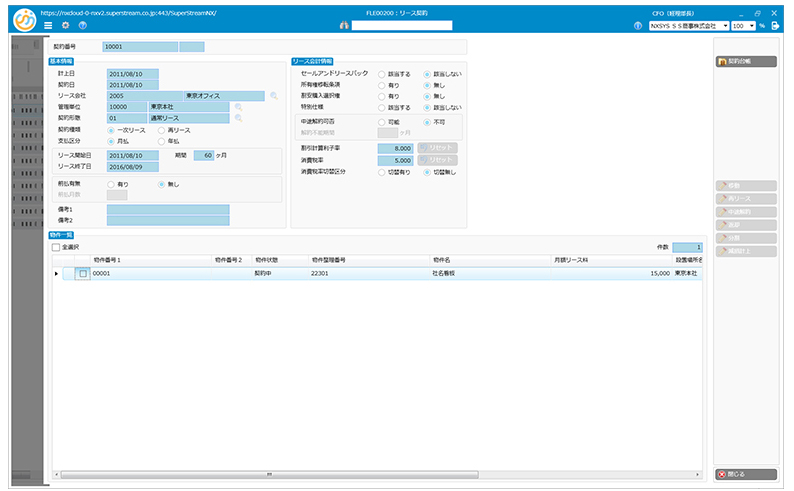Click the 再リース action button
This screenshot has width=794, height=491.
pyautogui.click(x=746, y=199)
